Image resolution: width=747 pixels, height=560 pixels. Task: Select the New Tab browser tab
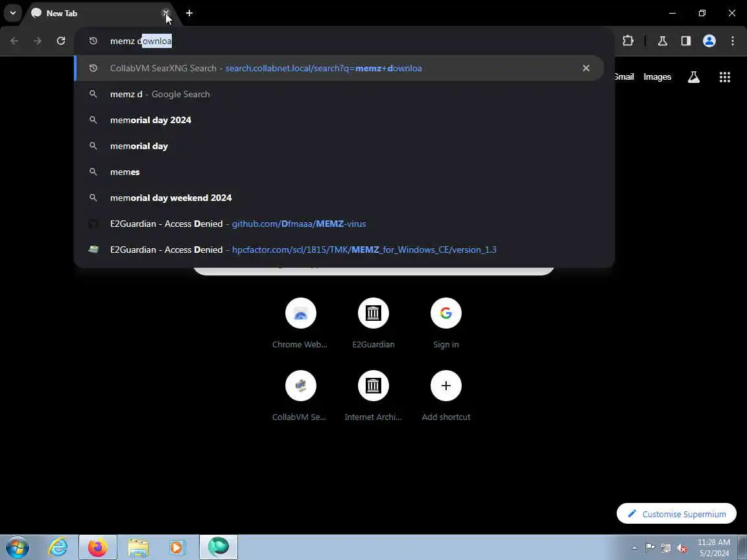(95, 14)
